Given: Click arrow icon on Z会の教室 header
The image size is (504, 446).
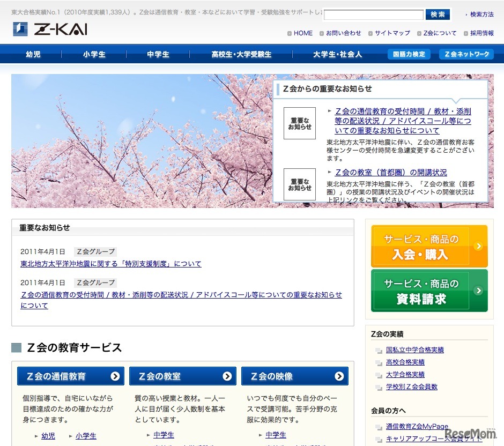Looking at the screenshot, I should coord(227,376).
